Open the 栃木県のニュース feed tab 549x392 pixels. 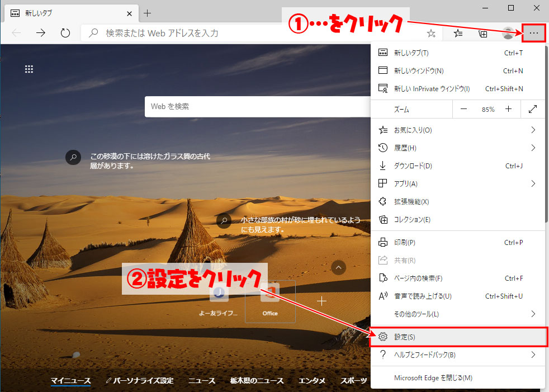(x=257, y=380)
